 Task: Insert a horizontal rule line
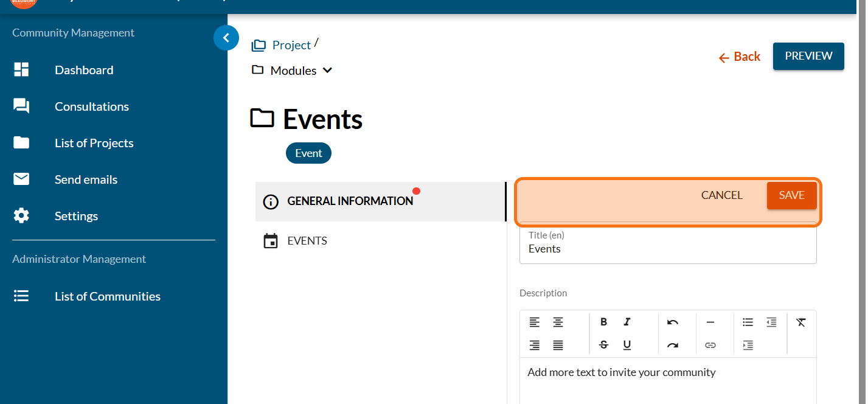(x=710, y=322)
